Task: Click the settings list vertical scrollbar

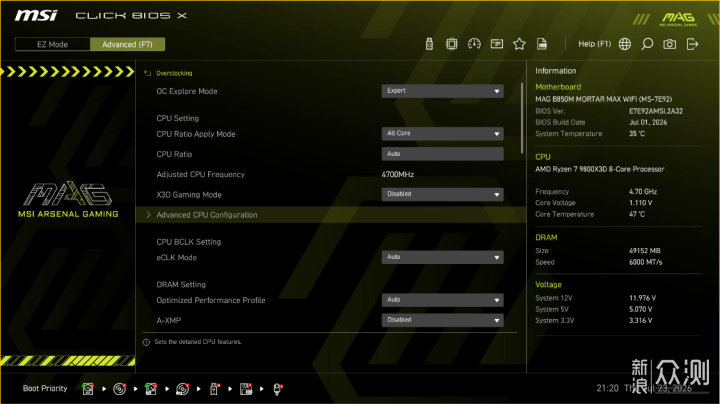Action: pos(522,118)
